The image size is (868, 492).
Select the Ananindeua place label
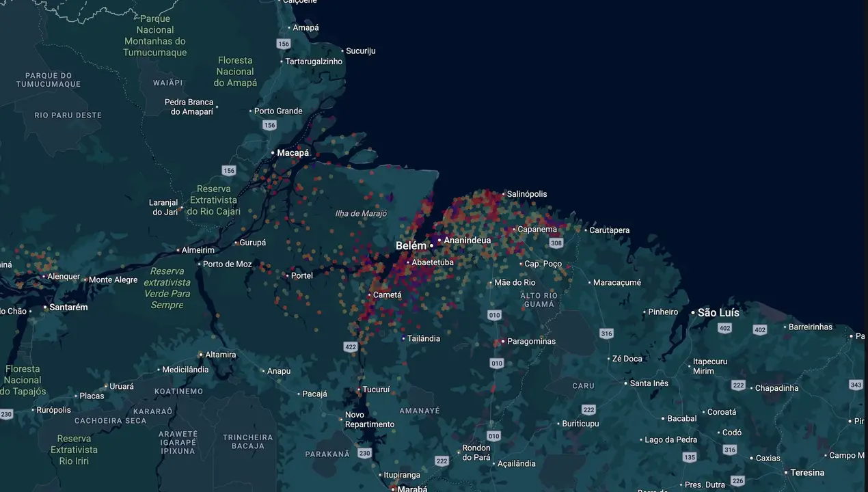pyautogui.click(x=467, y=241)
